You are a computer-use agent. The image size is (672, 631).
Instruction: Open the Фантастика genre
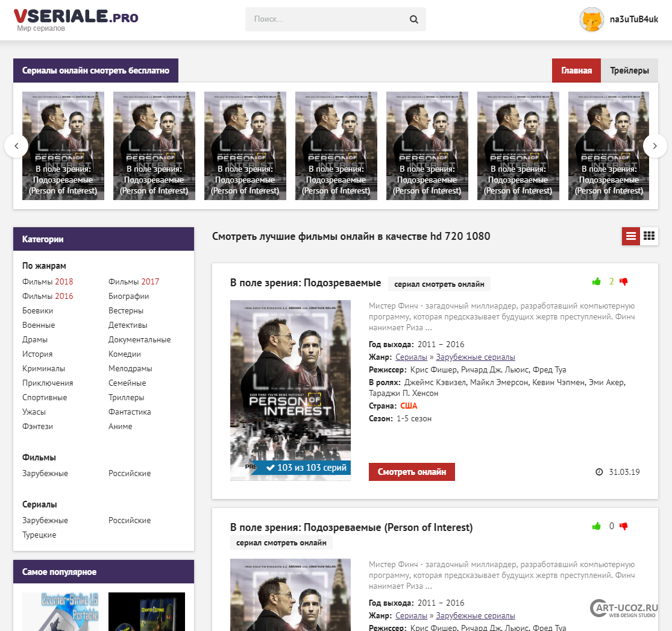130,412
